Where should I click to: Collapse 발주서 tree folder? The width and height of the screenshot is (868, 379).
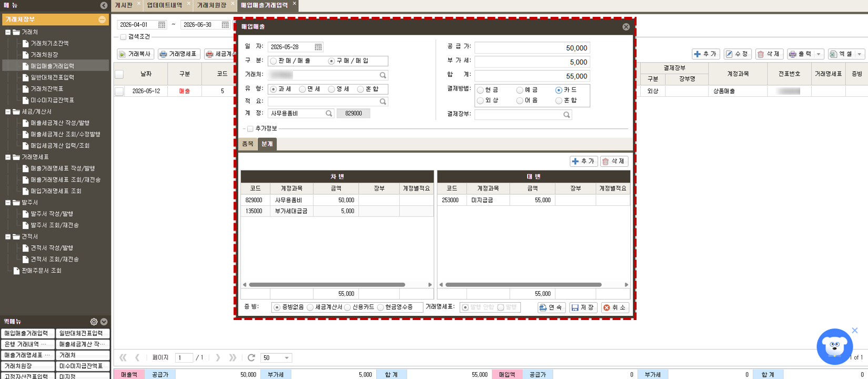[8, 202]
